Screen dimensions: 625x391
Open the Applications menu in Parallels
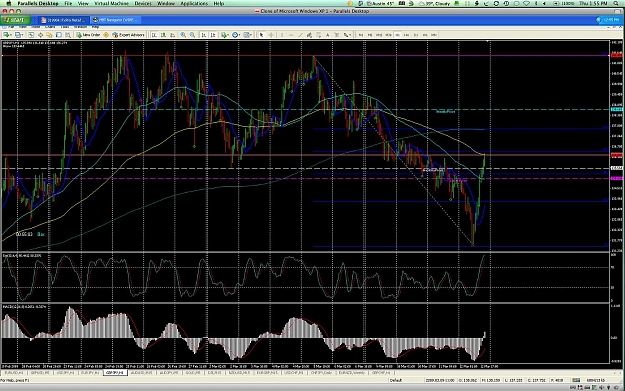tap(194, 3)
